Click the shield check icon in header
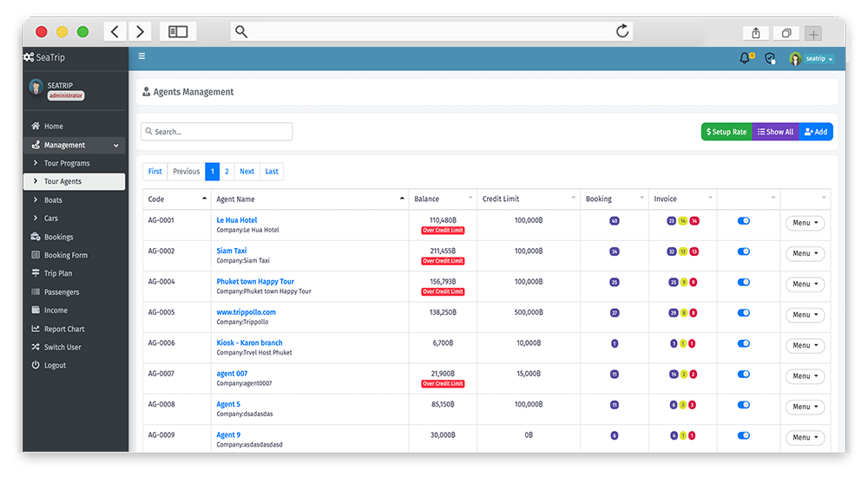Image resolution: width=868 pixels, height=483 pixels. pyautogui.click(x=770, y=58)
